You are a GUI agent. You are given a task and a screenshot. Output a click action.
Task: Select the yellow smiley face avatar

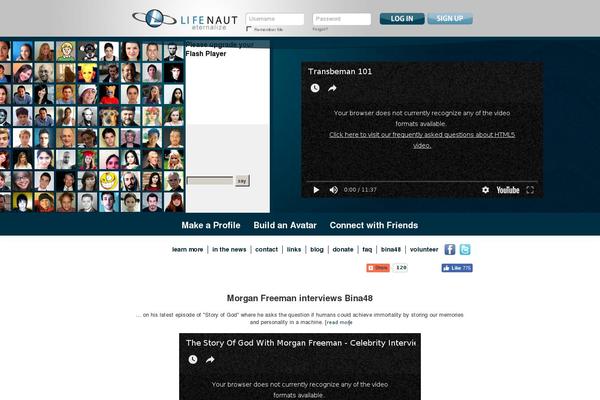[109, 181]
